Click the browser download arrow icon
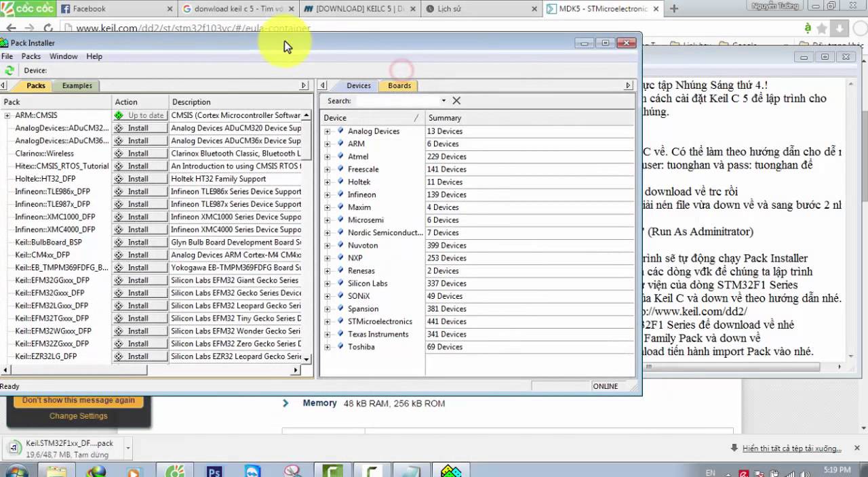 pos(840,28)
